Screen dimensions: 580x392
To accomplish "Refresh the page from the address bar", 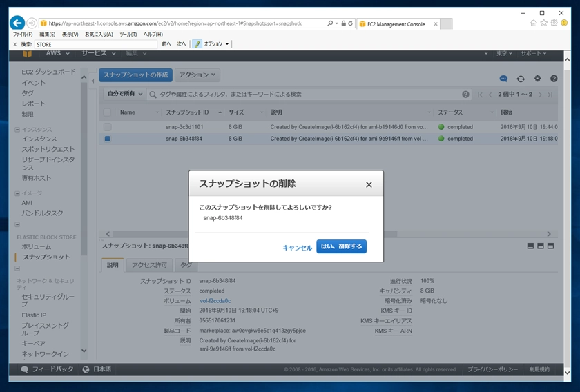I will point(350,23).
